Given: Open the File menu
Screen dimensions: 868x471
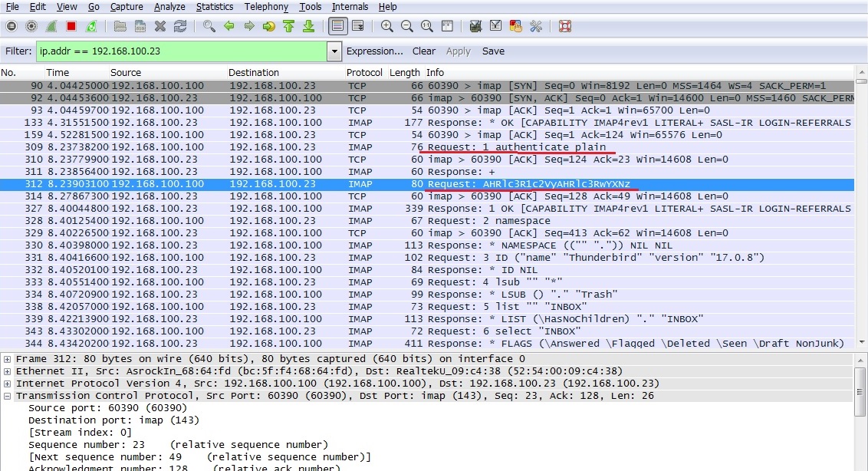Looking at the screenshot, I should 12,7.
